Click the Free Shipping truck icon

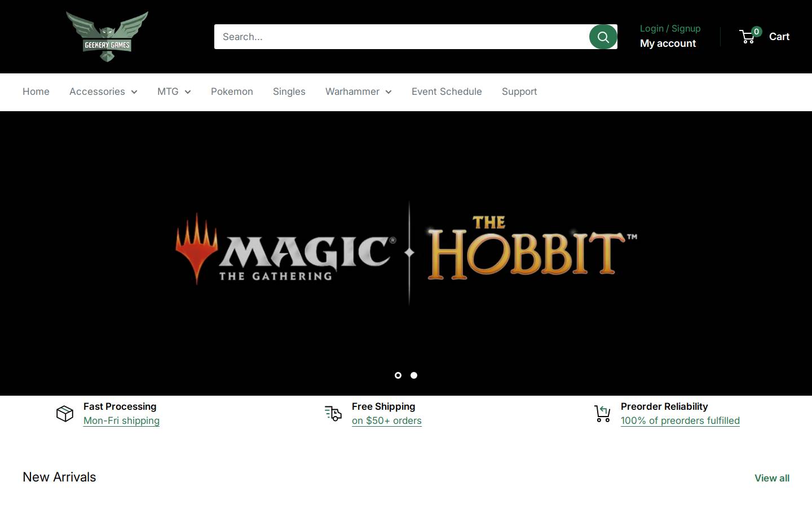tap(333, 413)
